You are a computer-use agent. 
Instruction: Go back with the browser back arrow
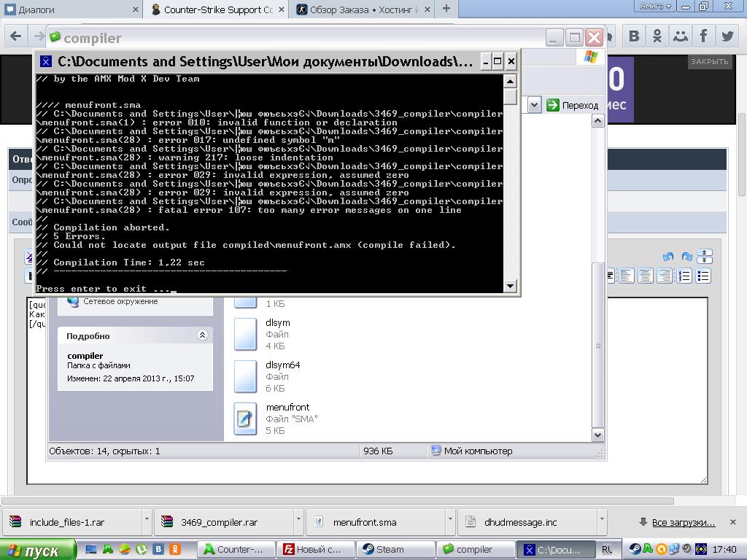(x=16, y=36)
